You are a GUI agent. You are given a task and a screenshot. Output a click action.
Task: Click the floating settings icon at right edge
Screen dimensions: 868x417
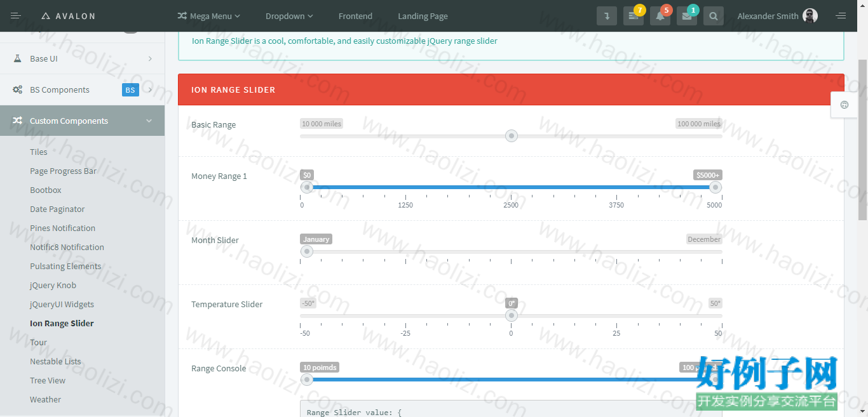tap(844, 105)
